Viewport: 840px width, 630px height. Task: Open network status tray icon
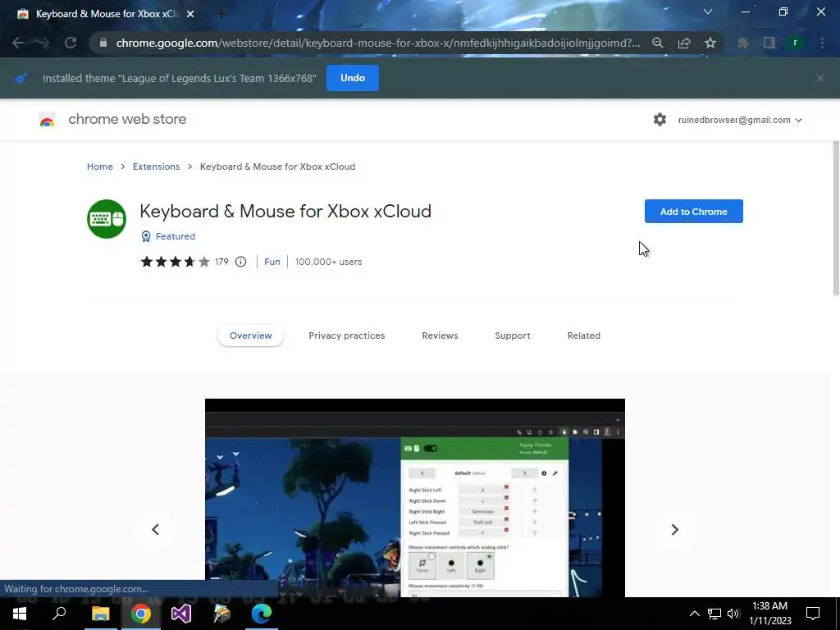(714, 614)
